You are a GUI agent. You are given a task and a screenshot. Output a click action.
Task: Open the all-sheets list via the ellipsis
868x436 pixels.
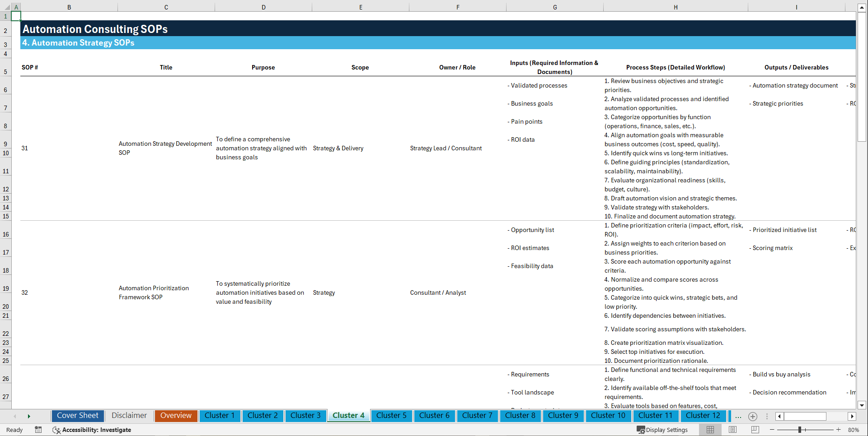click(738, 416)
